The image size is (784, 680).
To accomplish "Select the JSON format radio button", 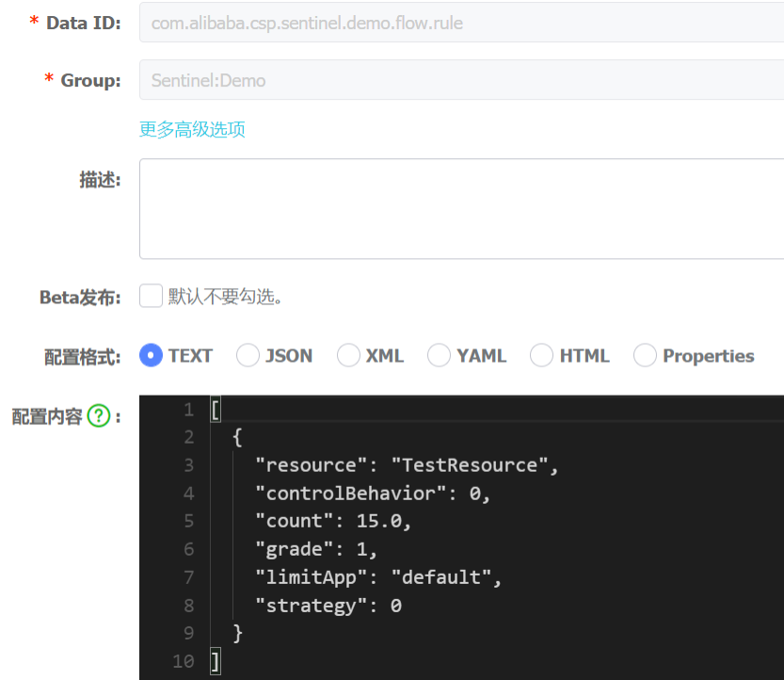I will 248,355.
